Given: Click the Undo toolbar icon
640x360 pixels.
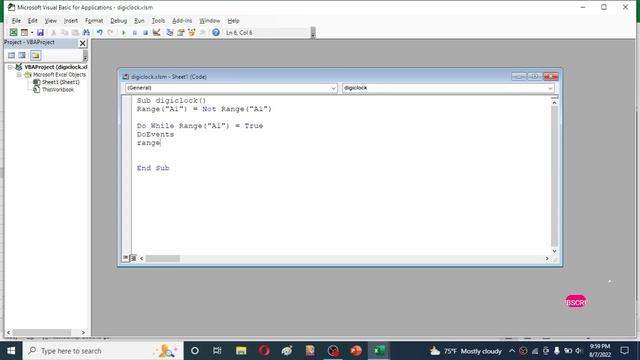Looking at the screenshot, I should [x=100, y=33].
